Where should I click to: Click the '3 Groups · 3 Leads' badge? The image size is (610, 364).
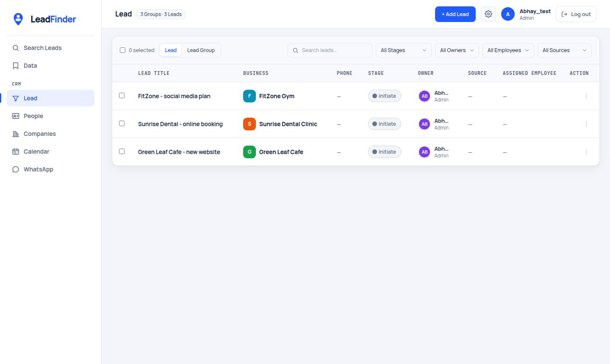click(x=161, y=14)
